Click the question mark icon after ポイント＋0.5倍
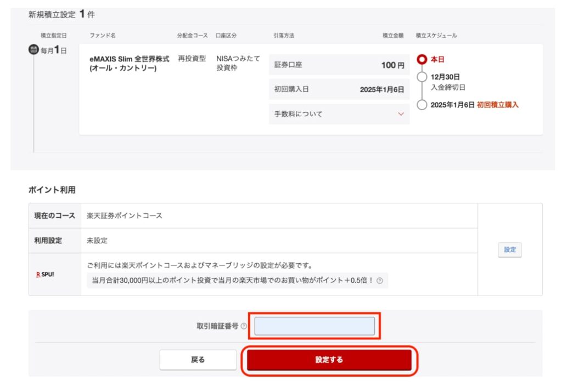The height and width of the screenshot is (392, 562). 380,281
